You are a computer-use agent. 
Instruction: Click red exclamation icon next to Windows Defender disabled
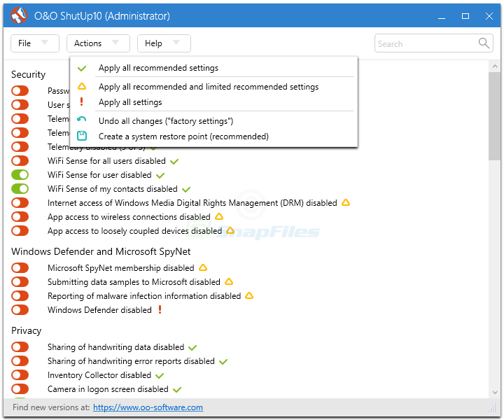(x=160, y=309)
